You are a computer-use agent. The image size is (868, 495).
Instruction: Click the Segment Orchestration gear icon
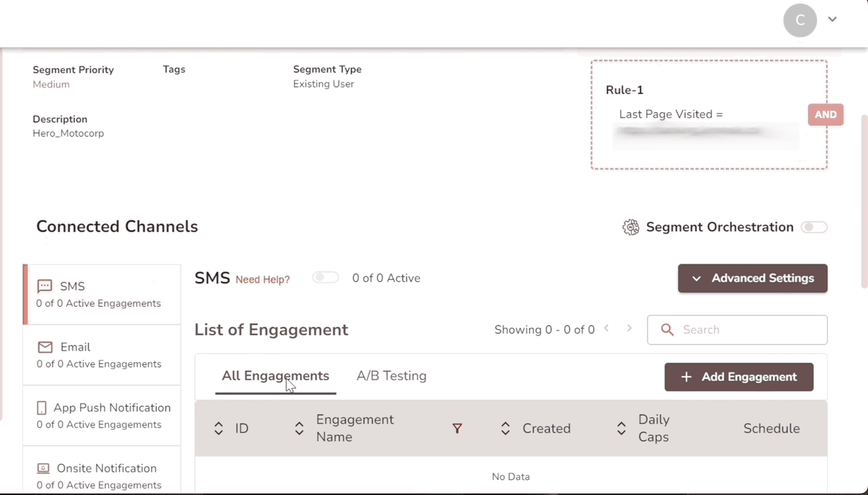pos(630,227)
